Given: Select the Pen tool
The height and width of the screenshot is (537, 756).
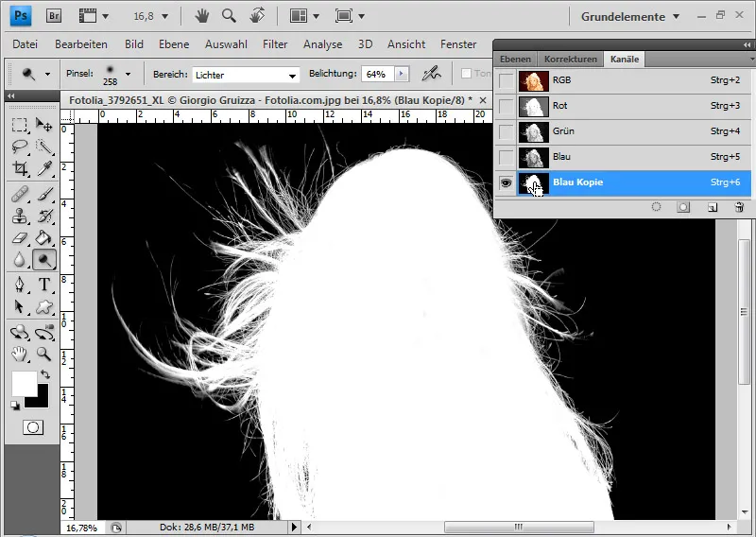Looking at the screenshot, I should click(19, 285).
